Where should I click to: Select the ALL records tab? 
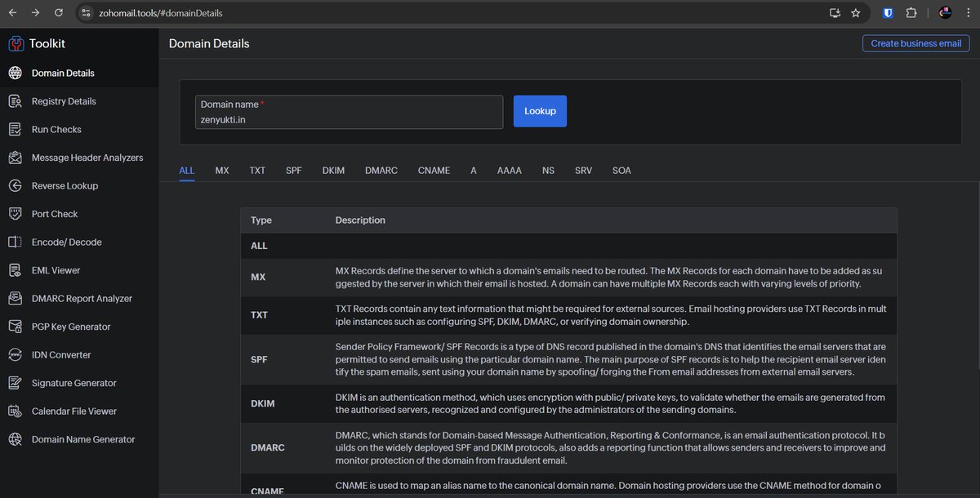[187, 171]
